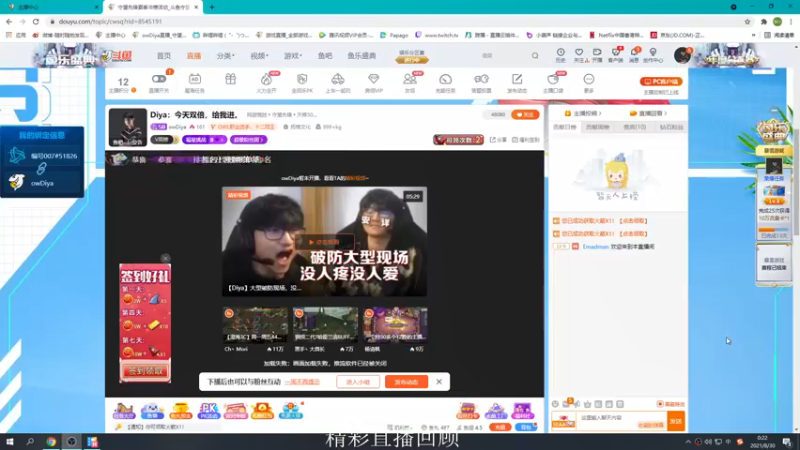Click the Douyu logo
Image resolution: width=800 pixels, height=450 pixels.
point(117,55)
